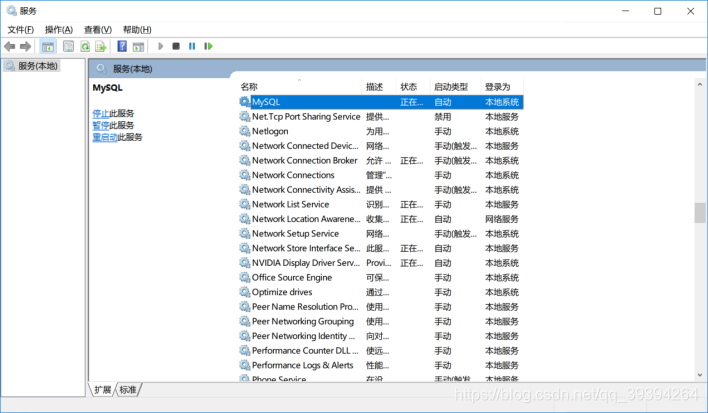Sort by the 状态 column header

tap(413, 87)
